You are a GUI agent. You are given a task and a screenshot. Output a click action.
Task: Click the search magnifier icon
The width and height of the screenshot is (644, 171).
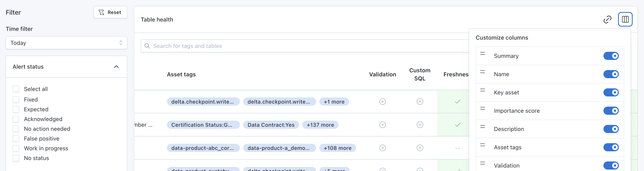pyautogui.click(x=147, y=46)
